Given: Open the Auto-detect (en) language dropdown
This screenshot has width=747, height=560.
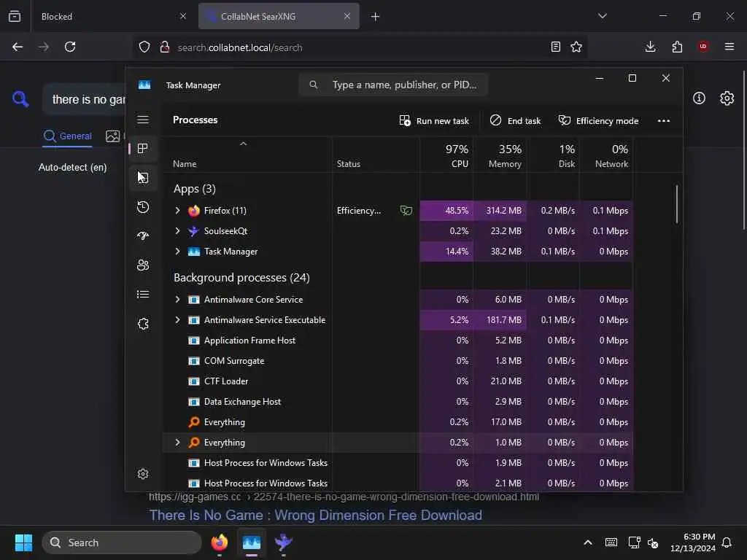Looking at the screenshot, I should point(72,168).
